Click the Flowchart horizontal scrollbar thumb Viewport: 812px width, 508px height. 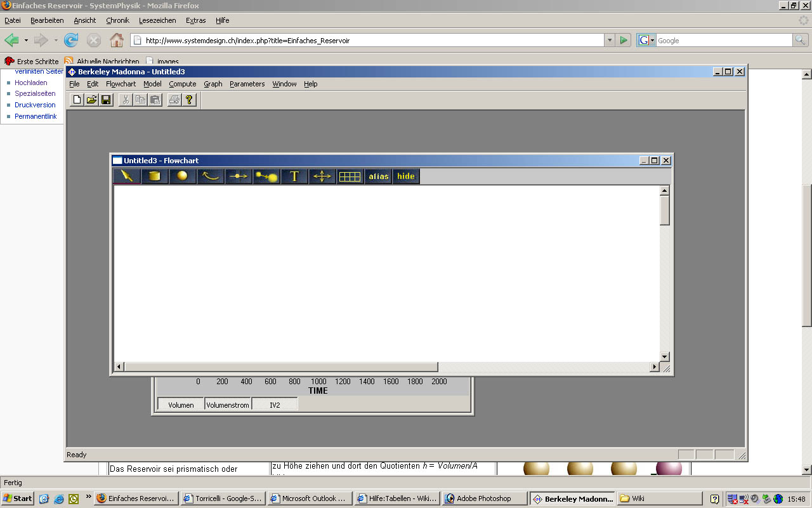(281, 367)
